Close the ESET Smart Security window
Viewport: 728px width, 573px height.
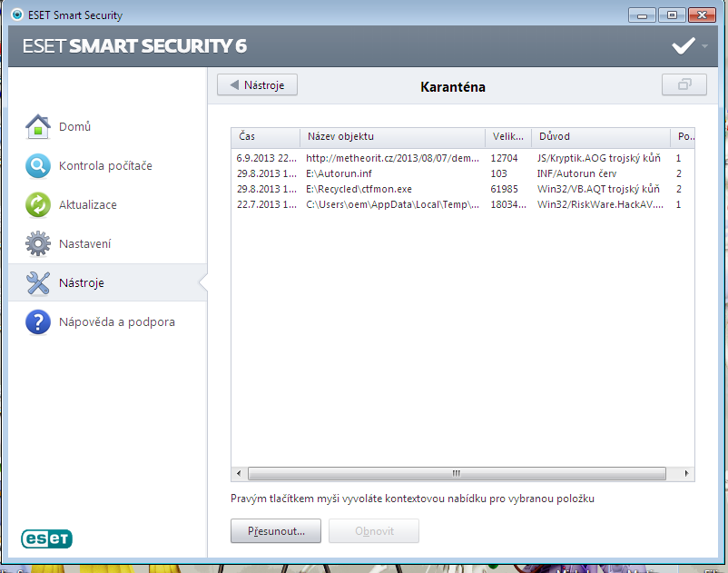[x=702, y=15]
